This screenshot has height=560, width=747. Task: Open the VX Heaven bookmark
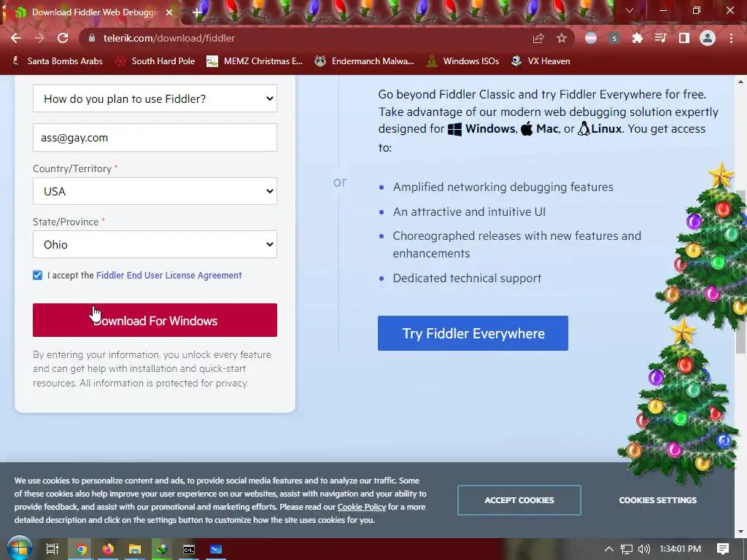pos(541,61)
